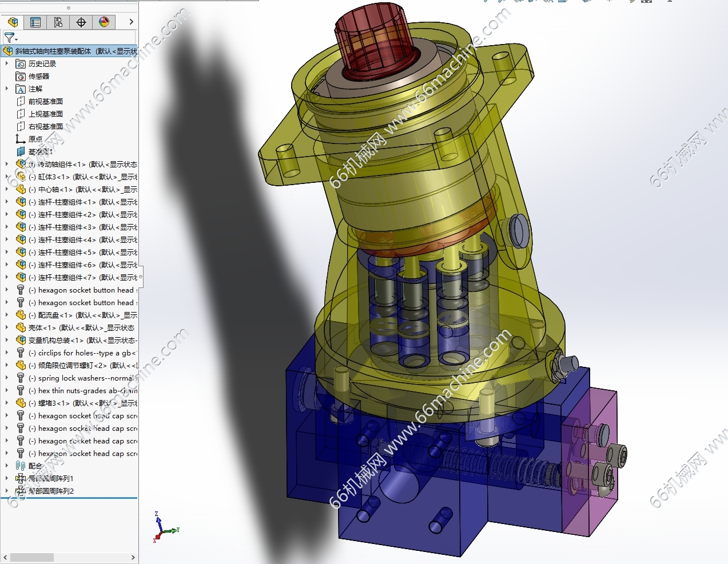Select the 右视基准面 plane icon
The width and height of the screenshot is (728, 564).
tap(21, 126)
